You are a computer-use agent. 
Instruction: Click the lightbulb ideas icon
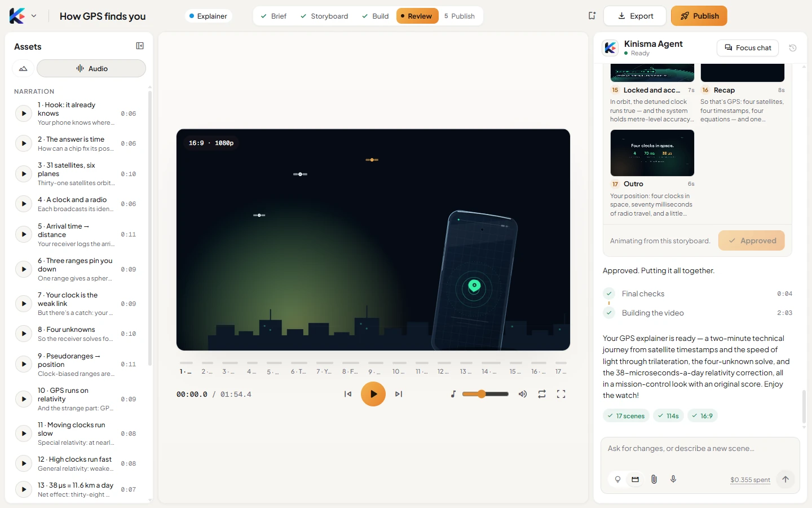tap(617, 479)
